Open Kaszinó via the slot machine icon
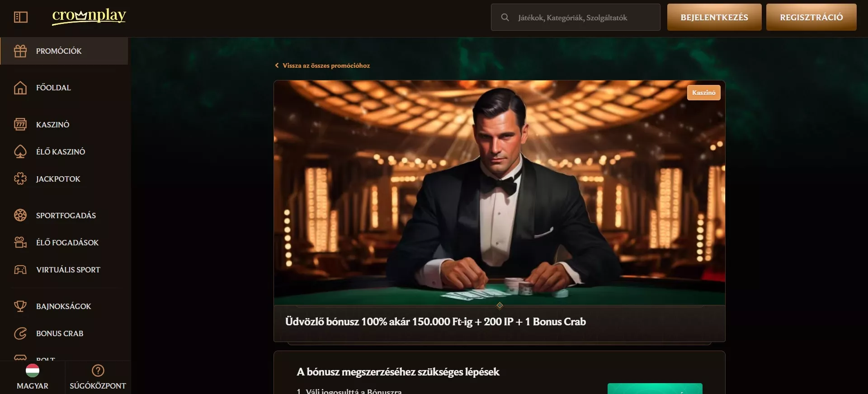This screenshot has height=394, width=868. click(20, 124)
